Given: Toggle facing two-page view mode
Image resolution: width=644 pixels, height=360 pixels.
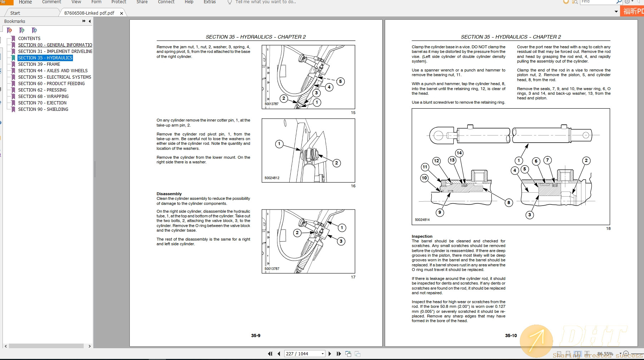Looking at the screenshot, I should (577, 354).
